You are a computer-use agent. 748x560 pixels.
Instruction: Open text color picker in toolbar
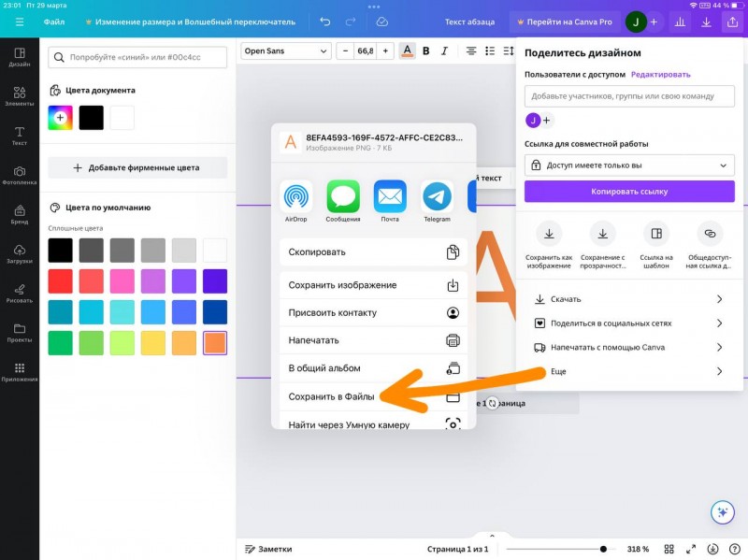tap(407, 51)
